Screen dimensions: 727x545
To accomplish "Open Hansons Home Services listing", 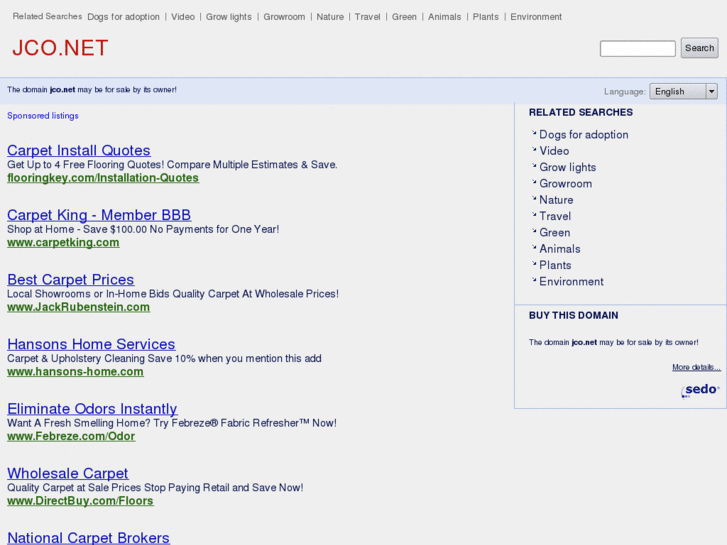I will (91, 344).
